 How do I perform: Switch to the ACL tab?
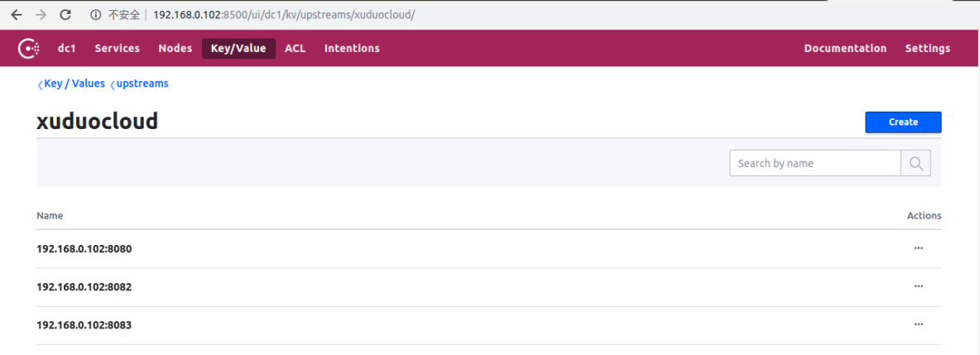click(295, 49)
